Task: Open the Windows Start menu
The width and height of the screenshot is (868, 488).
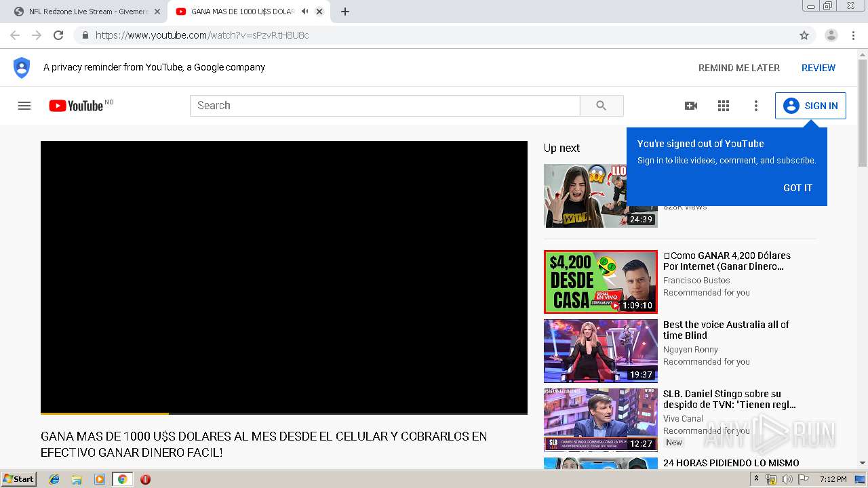Action: click(18, 479)
